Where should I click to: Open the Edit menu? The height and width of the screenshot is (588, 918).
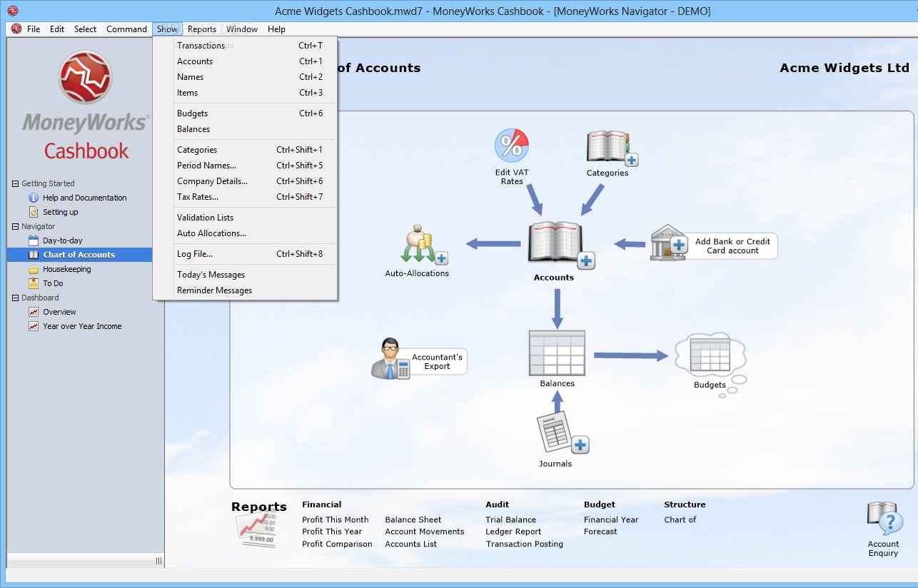point(57,29)
